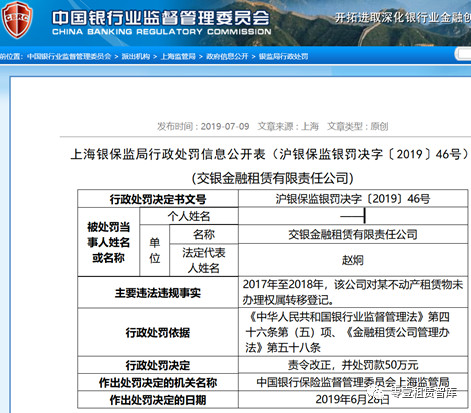This screenshot has height=413, width=471.
Task: Click the 作出处罚决定的日期 cell
Action: point(158,400)
